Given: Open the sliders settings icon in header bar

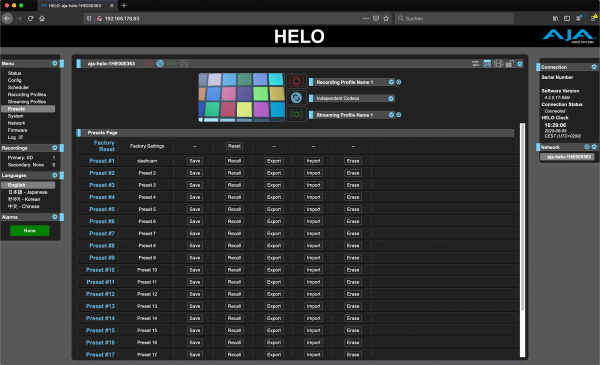Looking at the screenshot, I should 475,64.
